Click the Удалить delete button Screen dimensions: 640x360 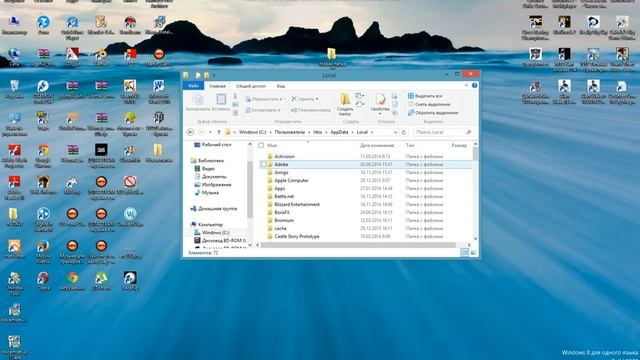click(x=304, y=99)
